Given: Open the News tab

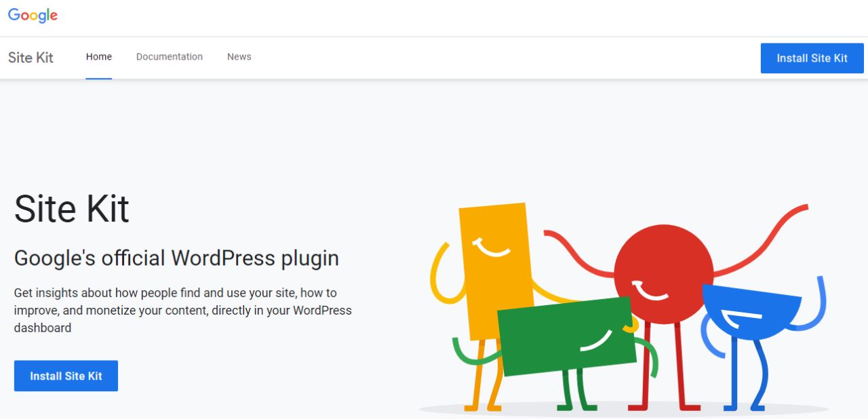Looking at the screenshot, I should click(239, 57).
